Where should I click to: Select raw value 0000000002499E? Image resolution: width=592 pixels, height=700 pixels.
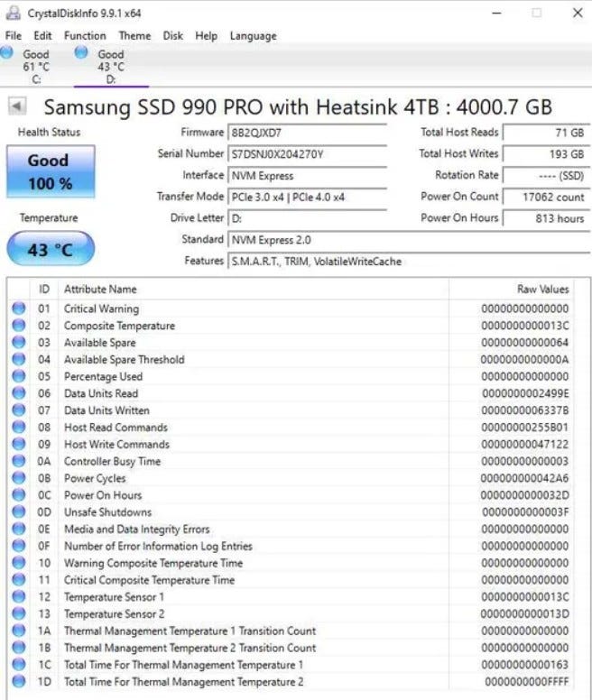(525, 393)
